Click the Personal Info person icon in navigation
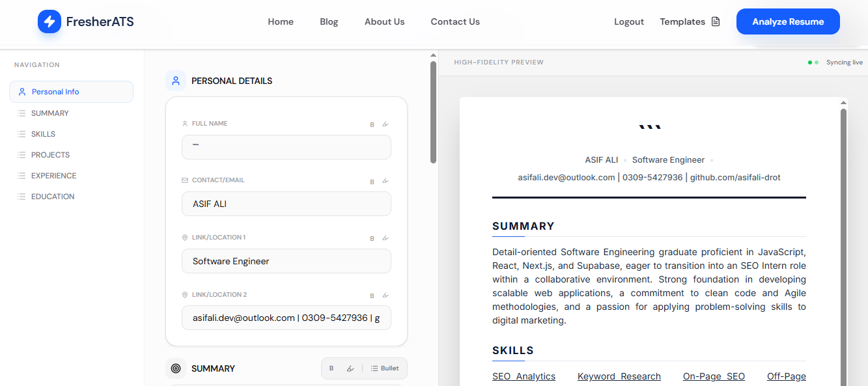This screenshot has height=386, width=868. click(x=22, y=92)
